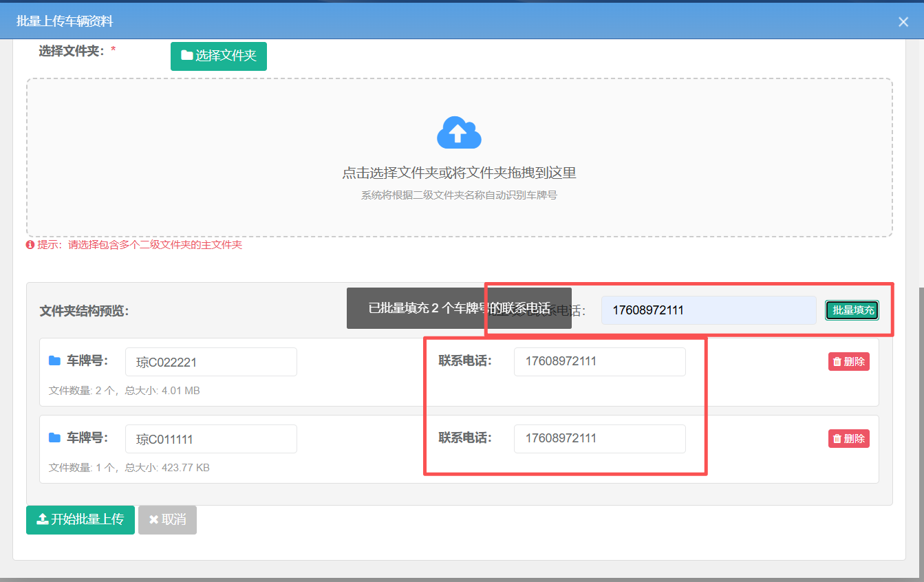This screenshot has width=924, height=582.
Task: Click the cloud upload icon in drop zone
Action: 459,133
